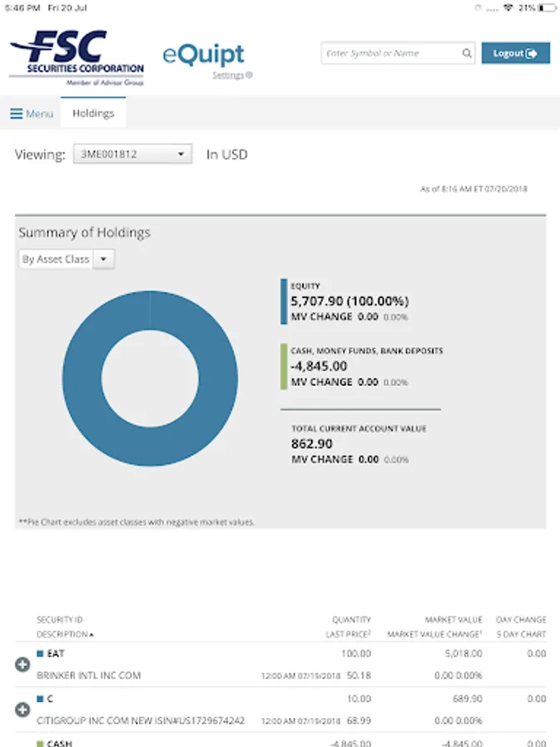Click the Quantity column header
This screenshot has width=560, height=747.
tap(351, 619)
